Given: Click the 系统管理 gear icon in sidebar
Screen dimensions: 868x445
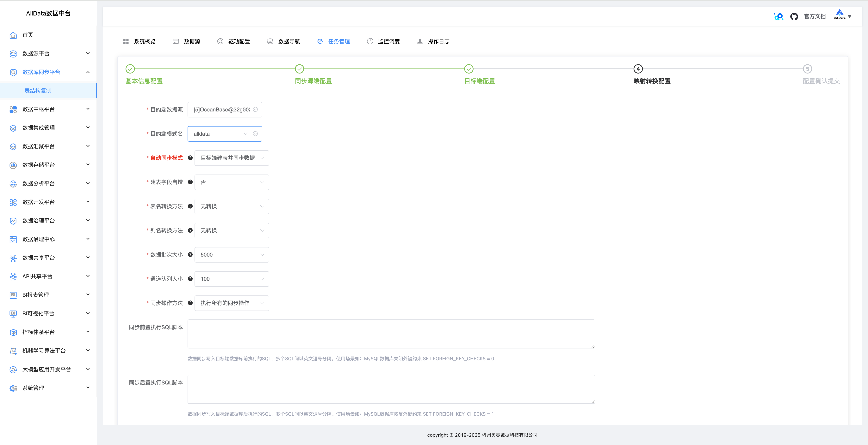Looking at the screenshot, I should click(13, 388).
